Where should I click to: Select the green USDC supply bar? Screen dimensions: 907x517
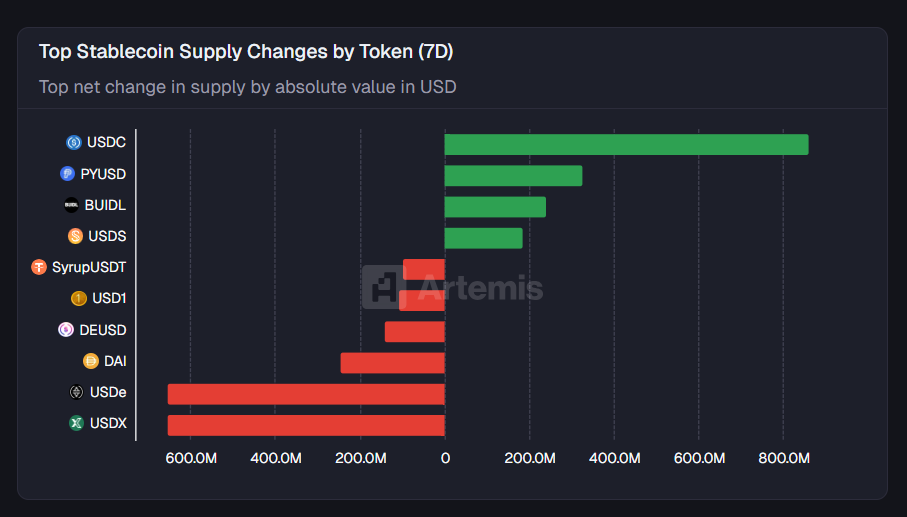click(x=626, y=144)
